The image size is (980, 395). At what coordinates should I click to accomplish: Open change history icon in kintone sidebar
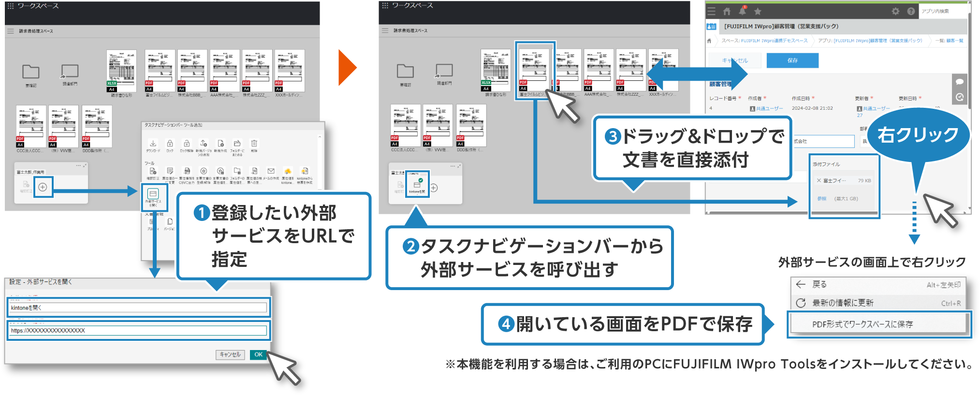[x=960, y=97]
